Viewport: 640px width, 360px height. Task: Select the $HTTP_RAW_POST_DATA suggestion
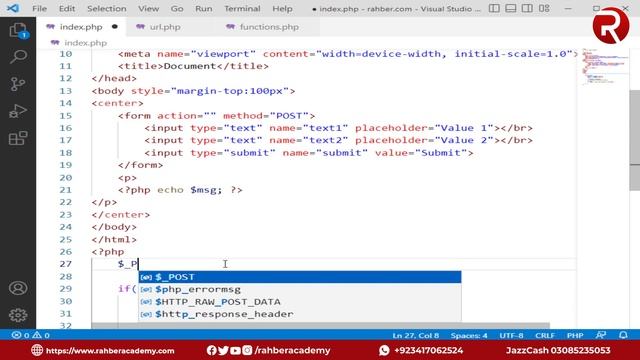(300, 302)
